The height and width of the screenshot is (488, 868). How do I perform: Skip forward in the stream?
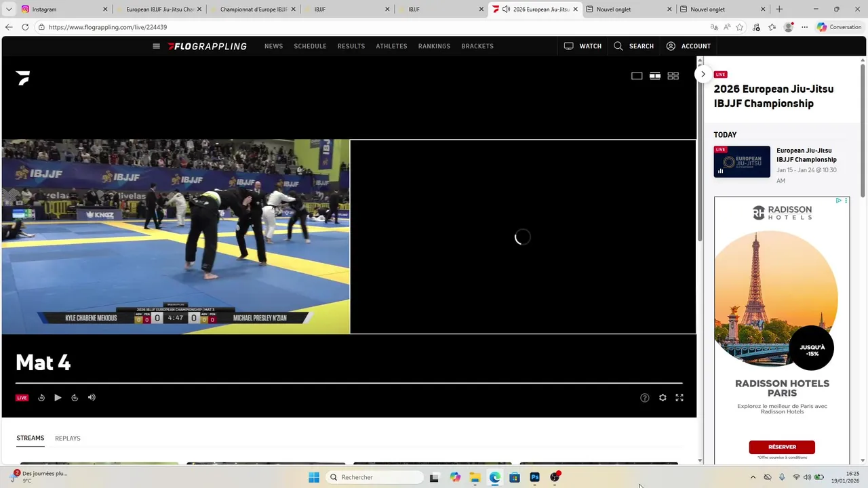click(75, 398)
